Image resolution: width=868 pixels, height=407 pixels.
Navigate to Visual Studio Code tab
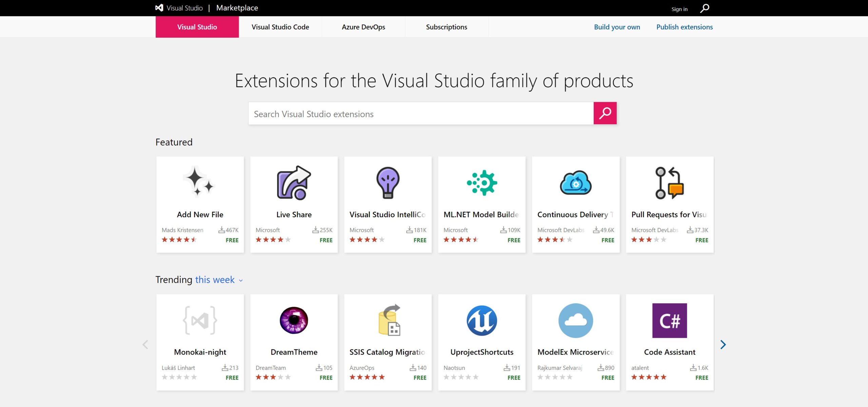(x=281, y=26)
